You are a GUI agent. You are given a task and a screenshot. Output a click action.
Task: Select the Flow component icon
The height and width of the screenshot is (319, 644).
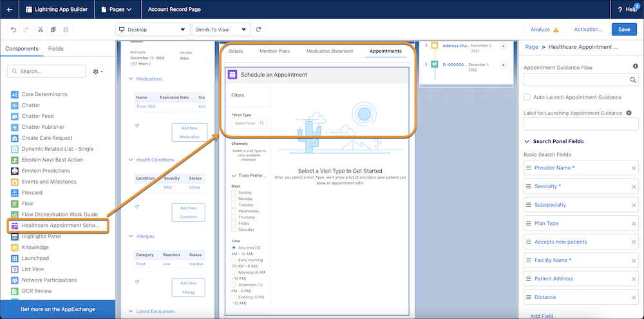pos(15,204)
